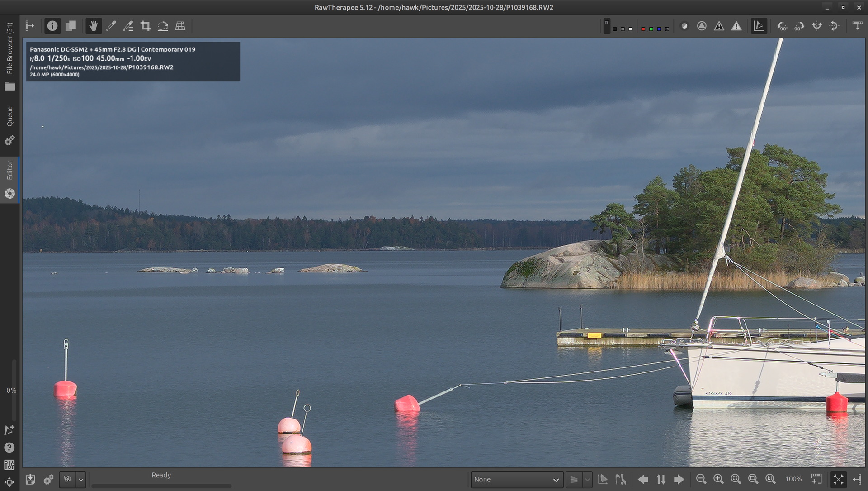This screenshot has width=868, height=491.
Task: Select the straighten/rotate tool
Action: pyautogui.click(x=163, y=26)
